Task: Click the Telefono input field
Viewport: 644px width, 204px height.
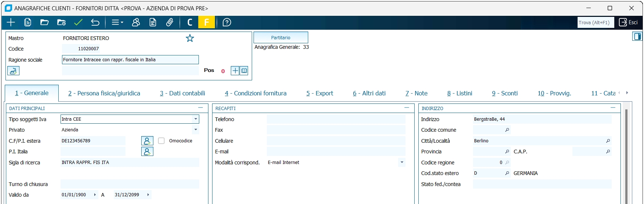Action: 336,119
